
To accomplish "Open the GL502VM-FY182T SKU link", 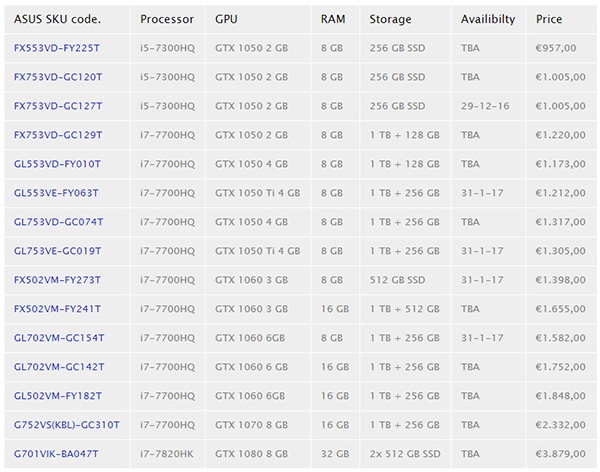I will (57, 396).
